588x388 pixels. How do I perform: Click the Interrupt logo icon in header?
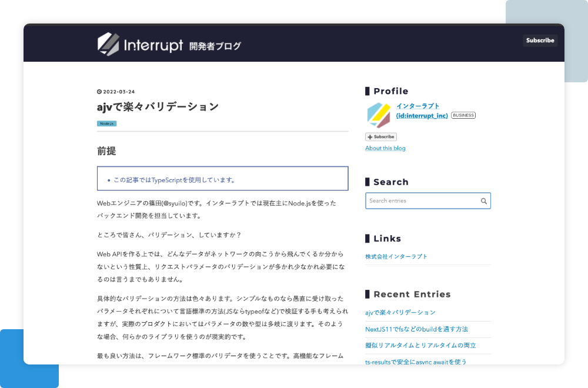tap(109, 44)
